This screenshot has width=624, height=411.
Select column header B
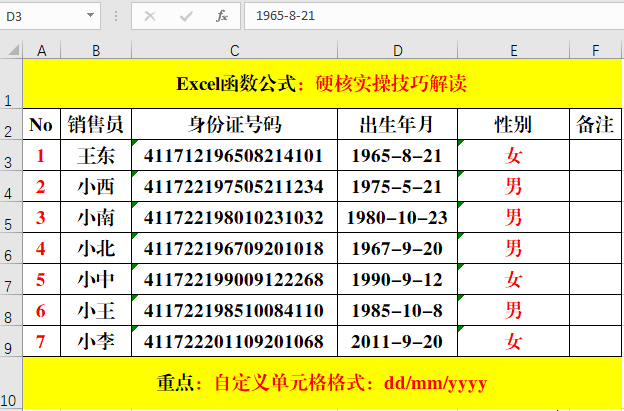coord(96,50)
